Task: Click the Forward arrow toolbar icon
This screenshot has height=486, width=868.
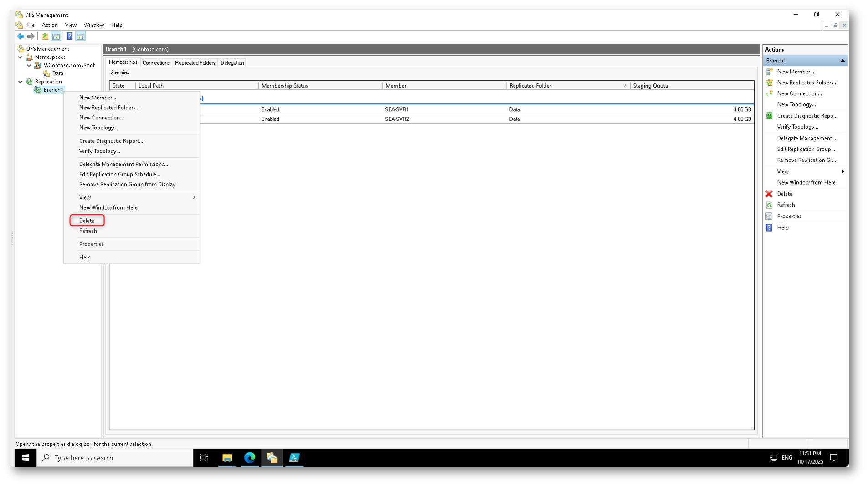Action: click(31, 36)
